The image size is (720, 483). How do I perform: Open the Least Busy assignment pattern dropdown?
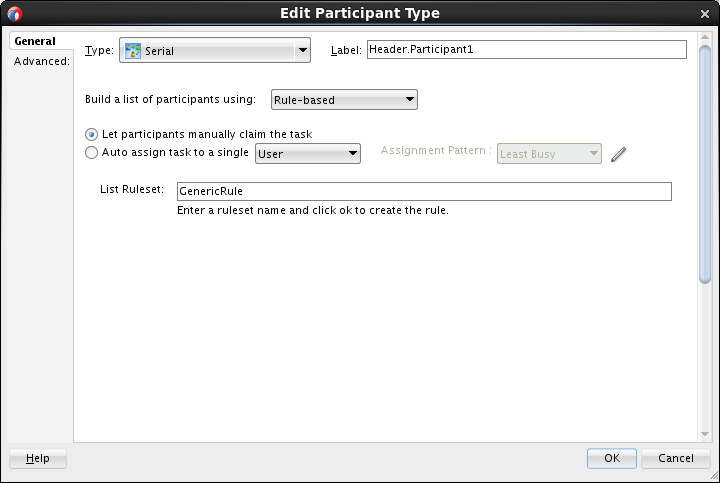(594, 154)
